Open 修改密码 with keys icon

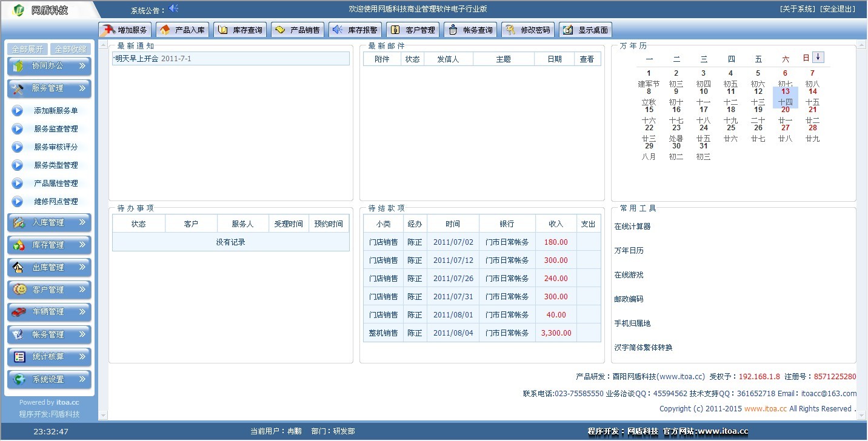pyautogui.click(x=528, y=30)
